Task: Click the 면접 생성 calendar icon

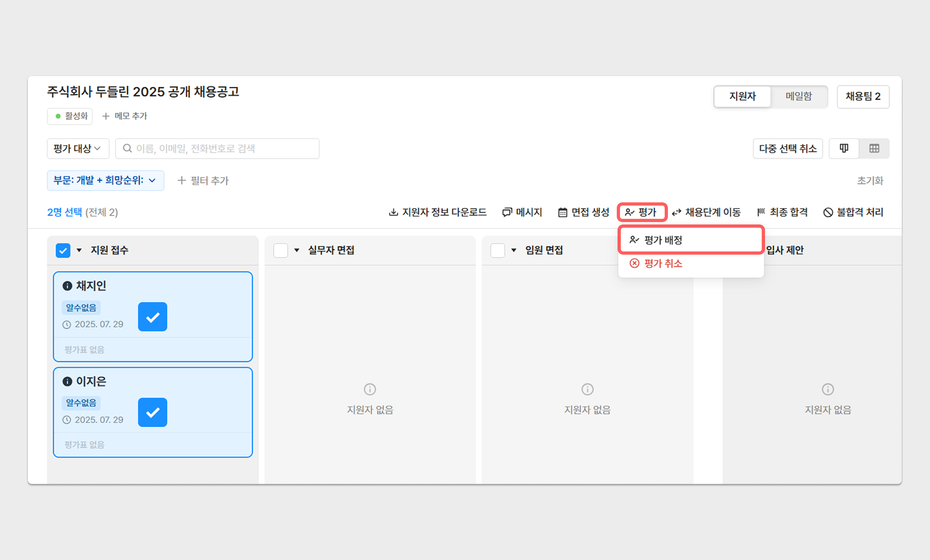Action: [562, 212]
